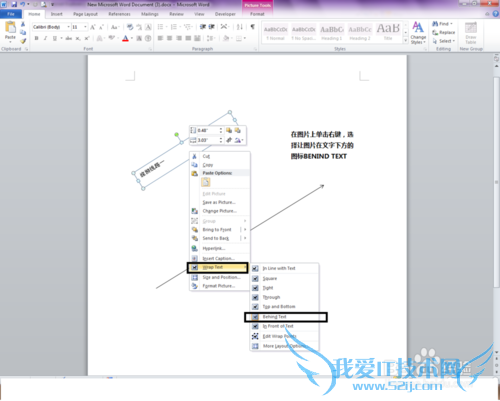Screen dimensions: 500x401
Task: Click the Justify alignment icon
Action: (188, 38)
